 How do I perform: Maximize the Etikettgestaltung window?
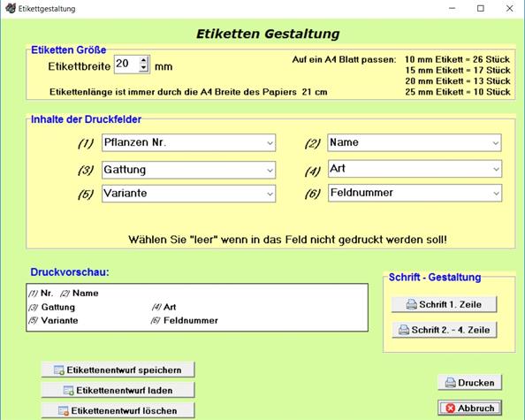(x=481, y=8)
